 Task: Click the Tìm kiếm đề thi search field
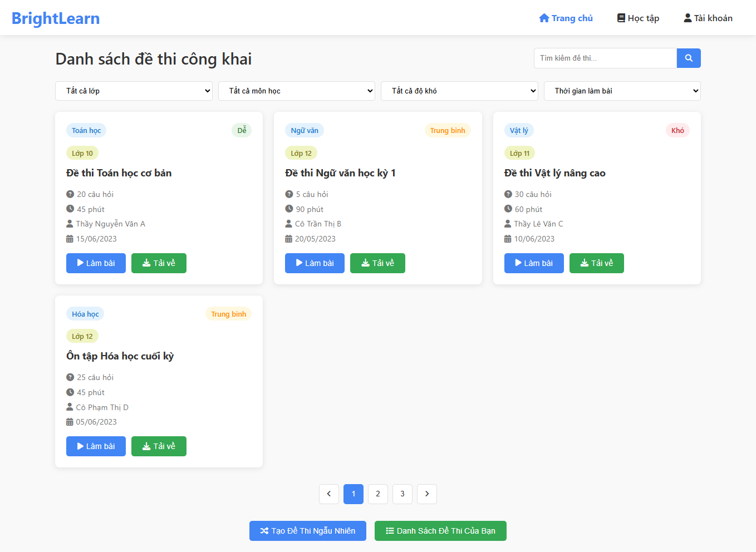pyautogui.click(x=605, y=58)
